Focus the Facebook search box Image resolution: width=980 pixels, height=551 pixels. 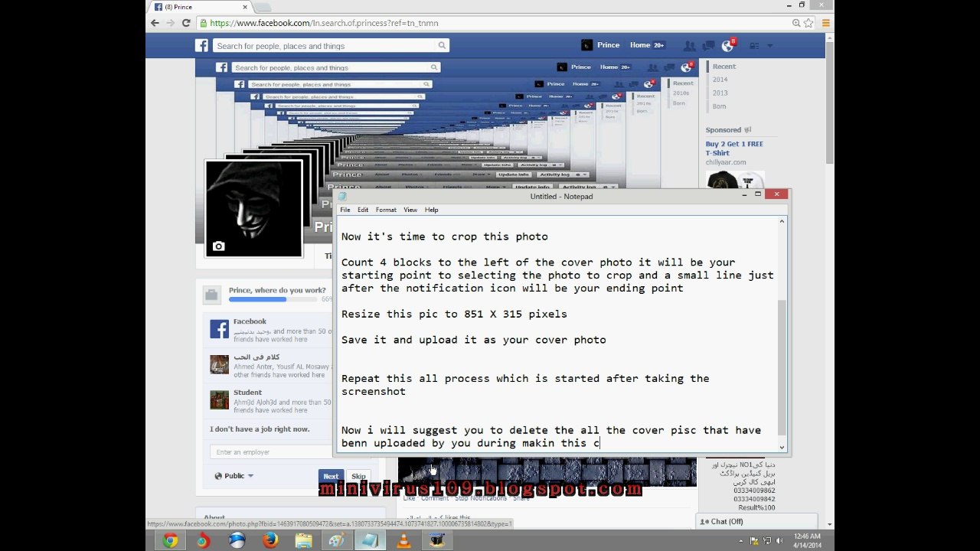pyautogui.click(x=331, y=46)
